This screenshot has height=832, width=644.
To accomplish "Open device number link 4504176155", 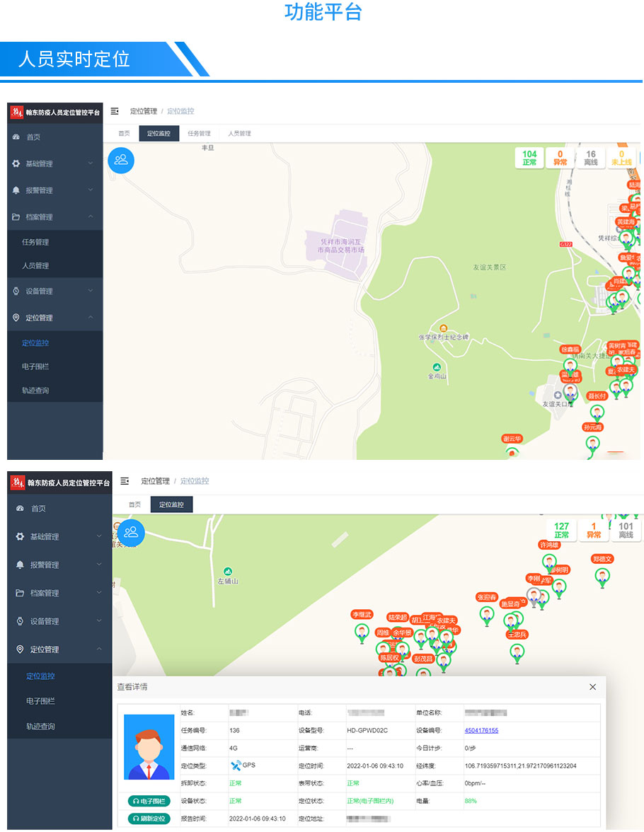I will [481, 730].
